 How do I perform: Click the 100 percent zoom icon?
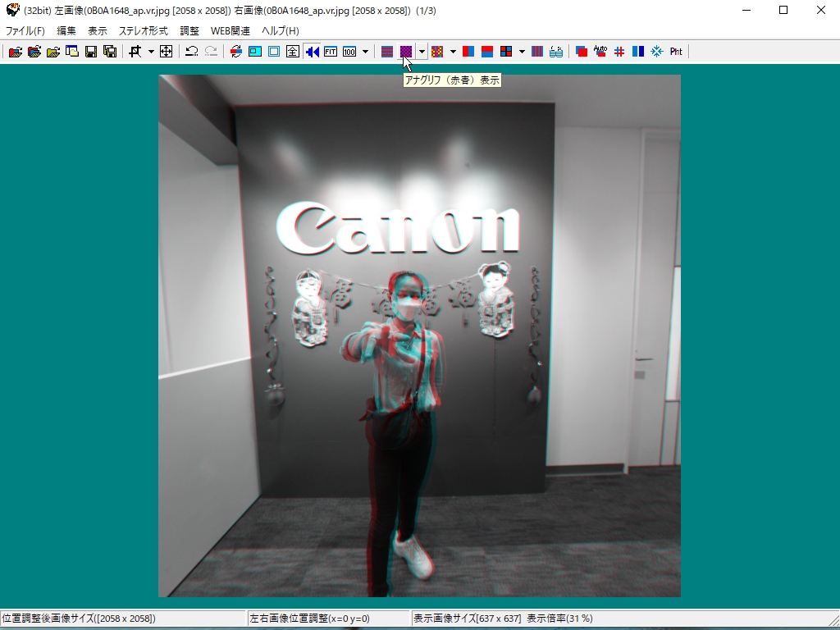coord(349,52)
